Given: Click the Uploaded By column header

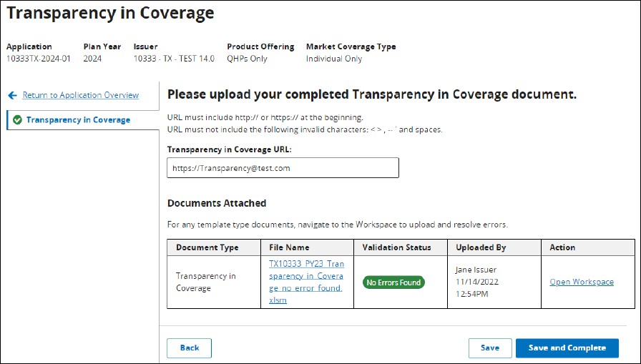Looking at the screenshot, I should click(481, 247).
